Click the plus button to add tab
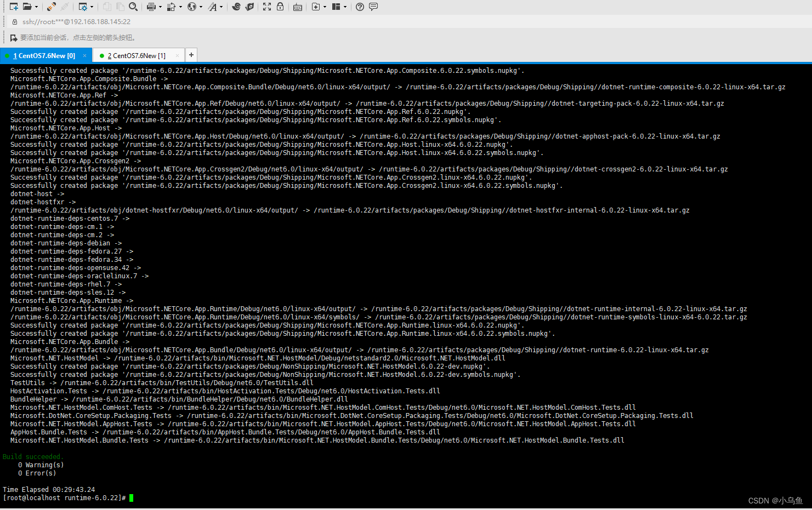 pos(191,55)
